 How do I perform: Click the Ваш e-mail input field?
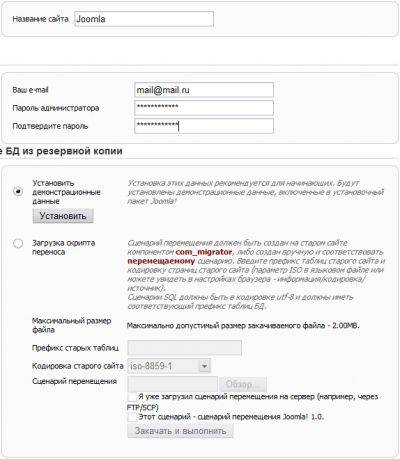[x=204, y=90]
